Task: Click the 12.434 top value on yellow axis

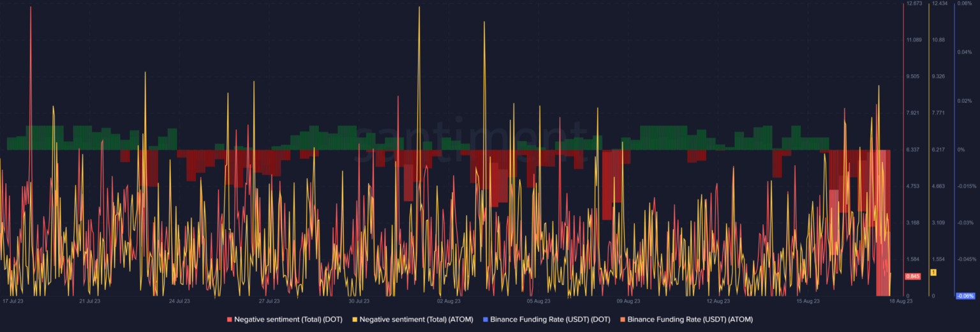Action: pos(939,4)
